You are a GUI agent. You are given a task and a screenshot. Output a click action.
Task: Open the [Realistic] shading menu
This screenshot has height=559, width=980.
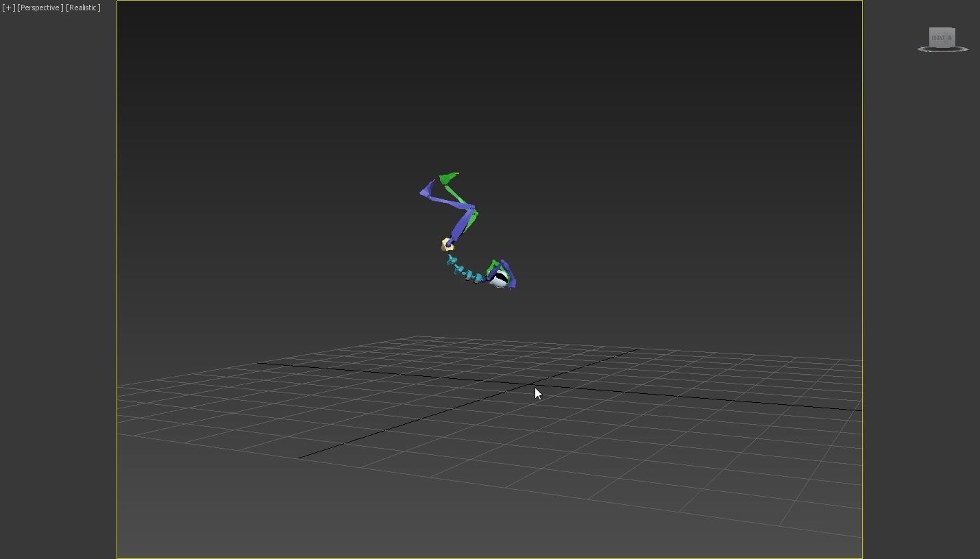83,8
